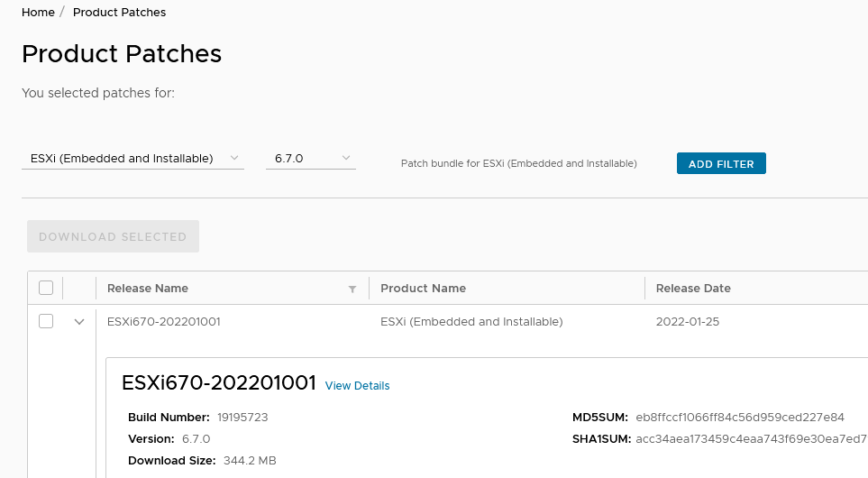Go to Home in breadcrumb

click(x=38, y=13)
